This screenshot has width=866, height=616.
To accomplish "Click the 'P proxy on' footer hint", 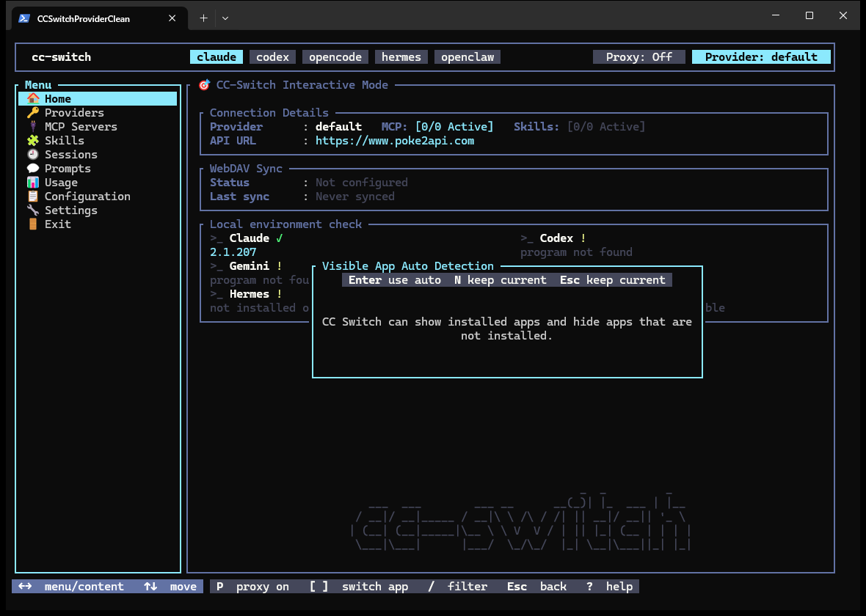I will [253, 586].
